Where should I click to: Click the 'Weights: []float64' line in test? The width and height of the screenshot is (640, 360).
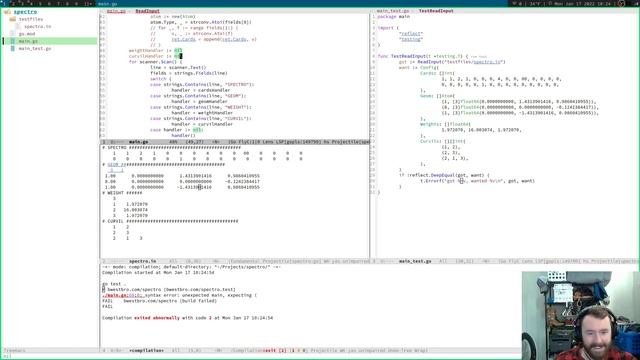click(445, 124)
